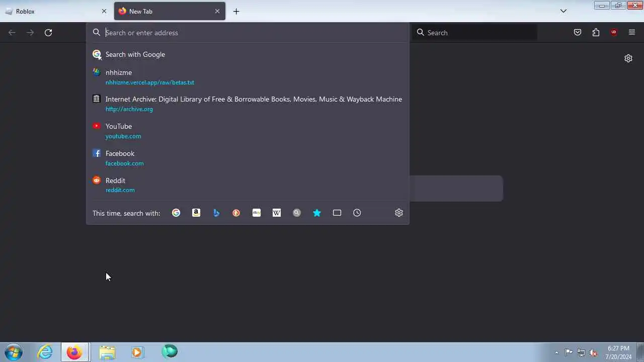Search this time with Wikipedia icon
644x362 pixels.
(x=277, y=213)
